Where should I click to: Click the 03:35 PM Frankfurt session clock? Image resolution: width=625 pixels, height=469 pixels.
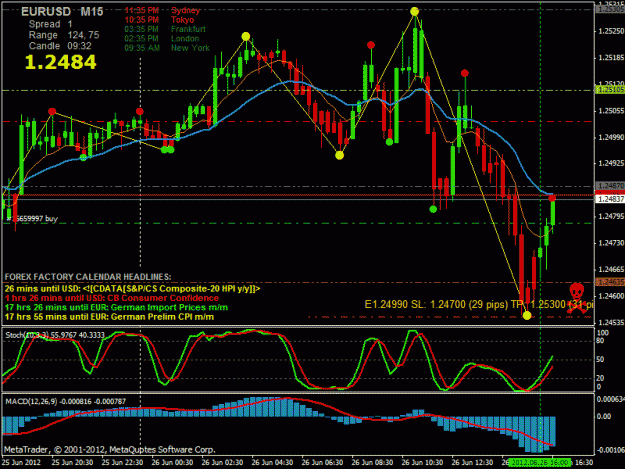click(x=165, y=29)
